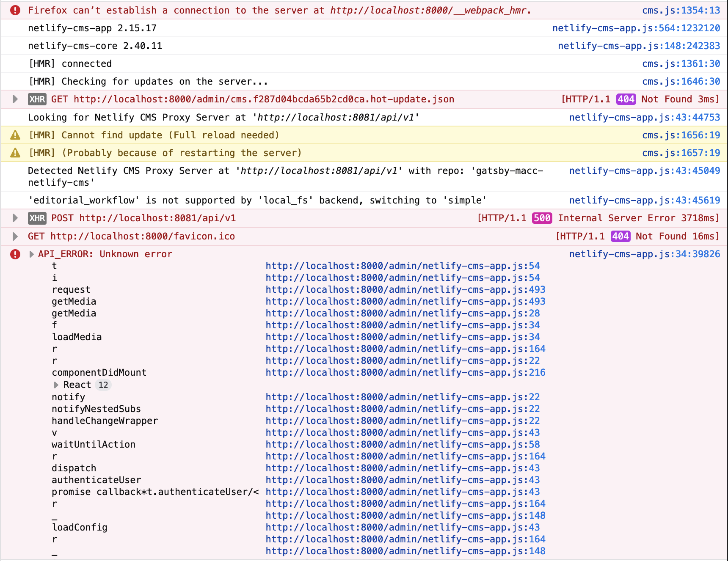Click the red error icon beside the Firefox connection message
Screen dimensions: 728x561
point(15,10)
